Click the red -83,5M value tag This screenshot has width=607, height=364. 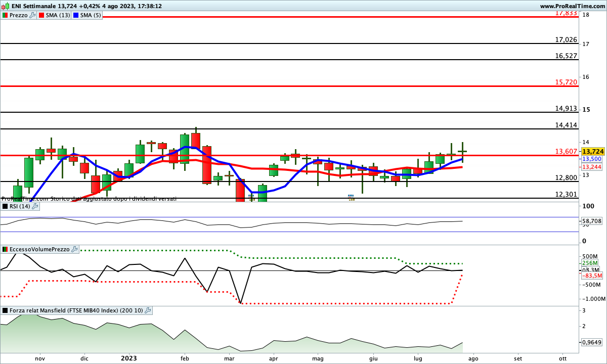point(592,276)
